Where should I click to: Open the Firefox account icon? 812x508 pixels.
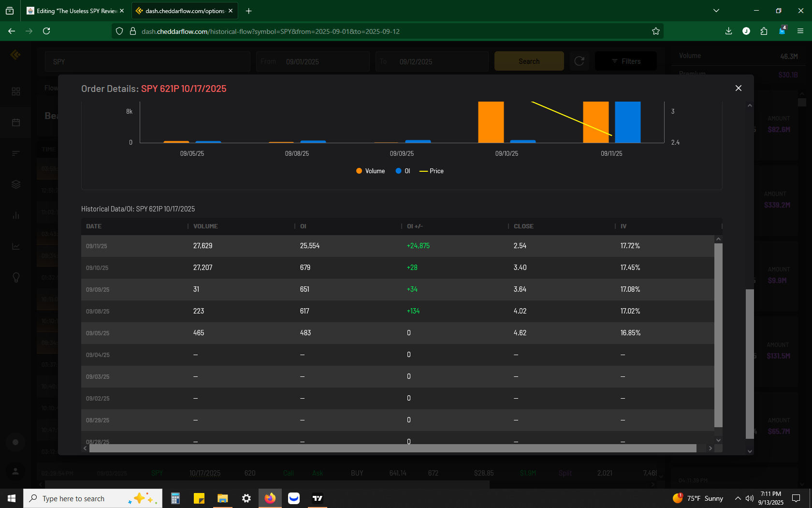point(746,31)
